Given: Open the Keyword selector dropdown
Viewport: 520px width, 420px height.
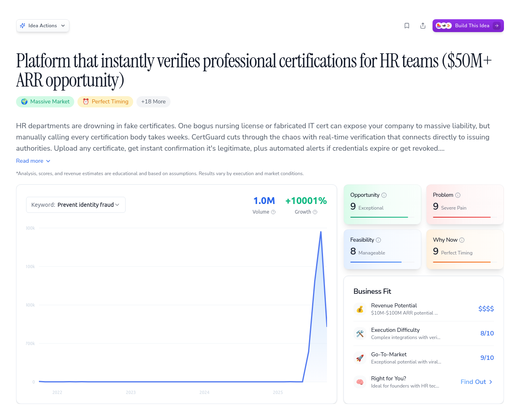Looking at the screenshot, I should [75, 204].
